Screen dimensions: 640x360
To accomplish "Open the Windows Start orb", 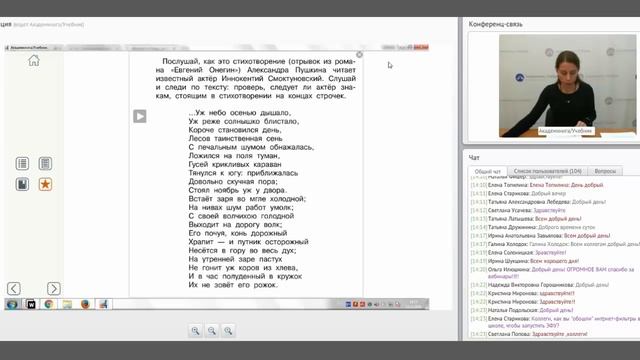I will [x=12, y=304].
